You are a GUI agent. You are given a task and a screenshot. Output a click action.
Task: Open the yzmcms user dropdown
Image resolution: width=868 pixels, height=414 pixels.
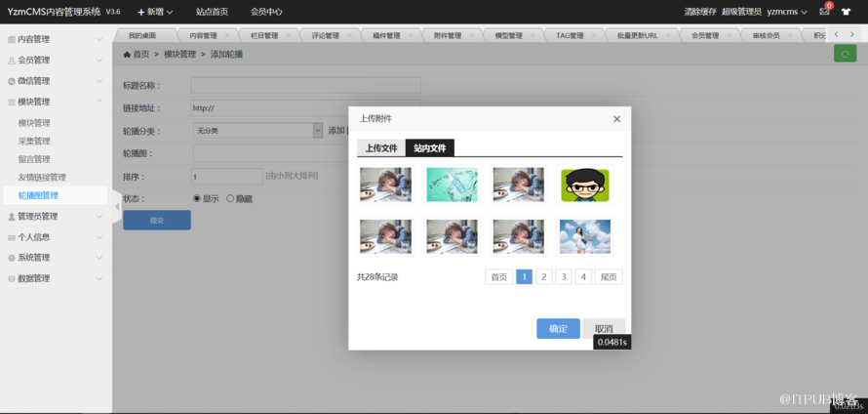point(787,12)
